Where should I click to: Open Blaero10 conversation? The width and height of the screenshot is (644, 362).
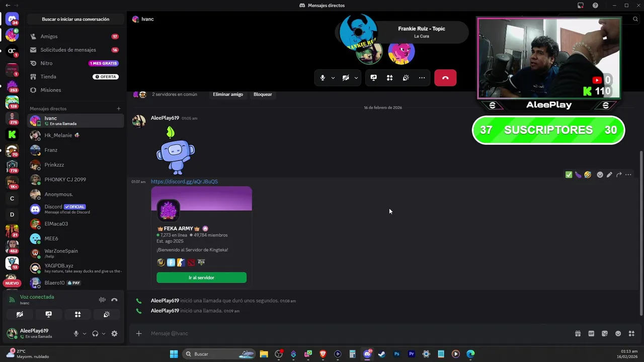point(75,283)
